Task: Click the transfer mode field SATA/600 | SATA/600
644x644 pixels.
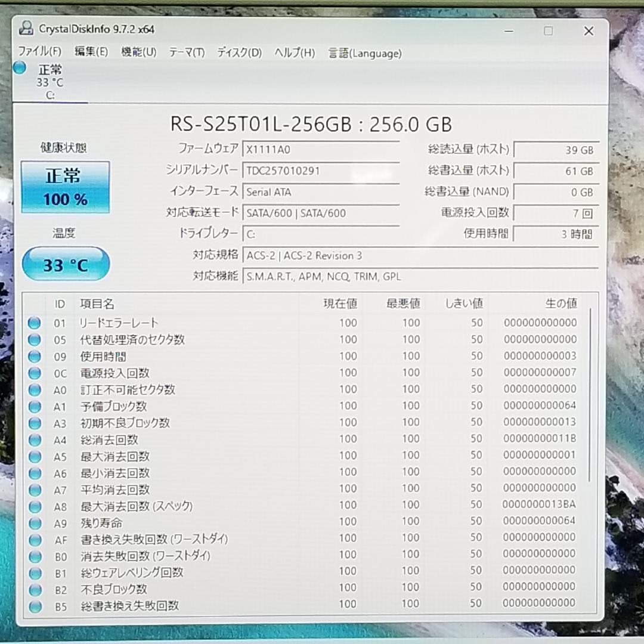Action: (x=321, y=213)
